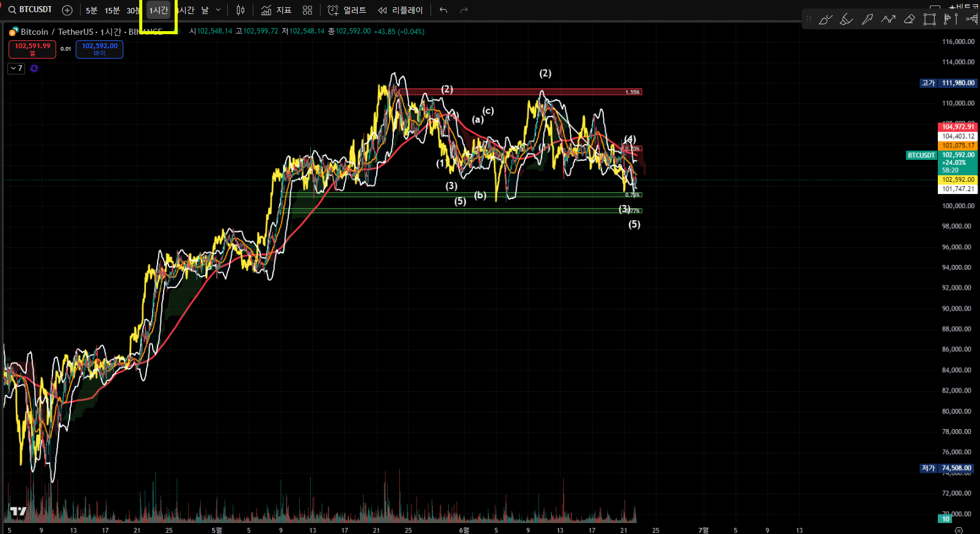This screenshot has width=980, height=534.
Task: Open the candlestick chart type selector
Action: coord(241,10)
